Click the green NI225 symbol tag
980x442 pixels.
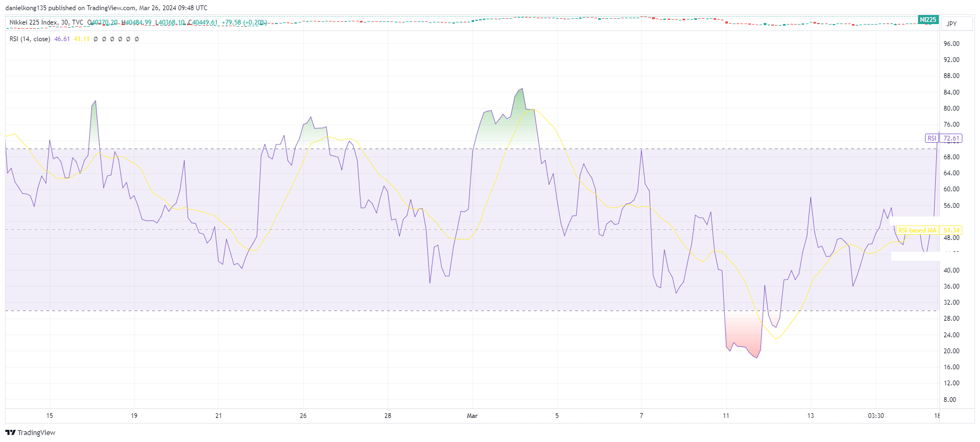point(928,20)
